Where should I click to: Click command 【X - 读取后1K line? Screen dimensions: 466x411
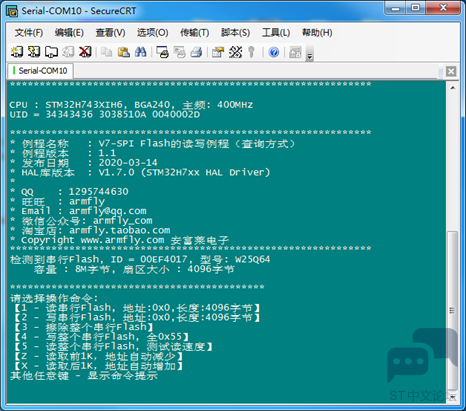click(x=98, y=366)
